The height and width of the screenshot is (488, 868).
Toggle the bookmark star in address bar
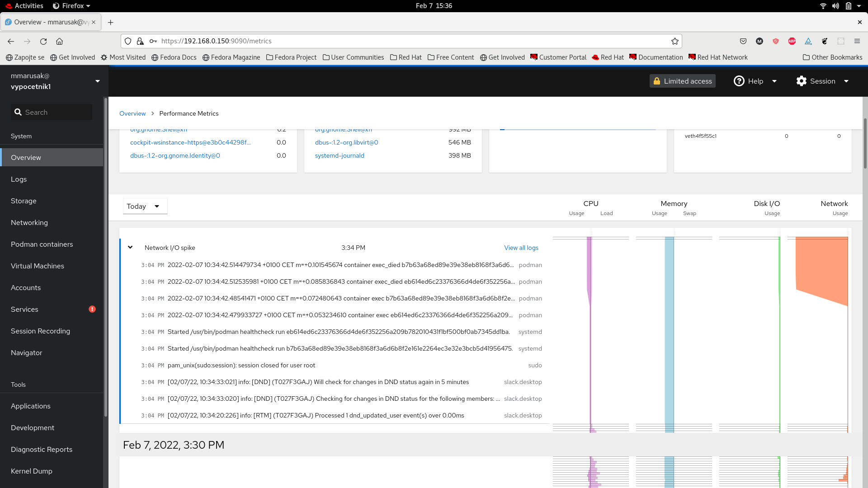pyautogui.click(x=675, y=41)
